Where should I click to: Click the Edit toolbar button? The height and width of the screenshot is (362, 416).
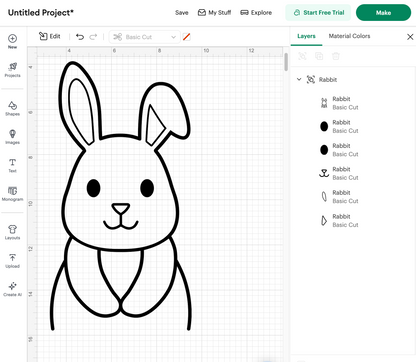point(50,36)
